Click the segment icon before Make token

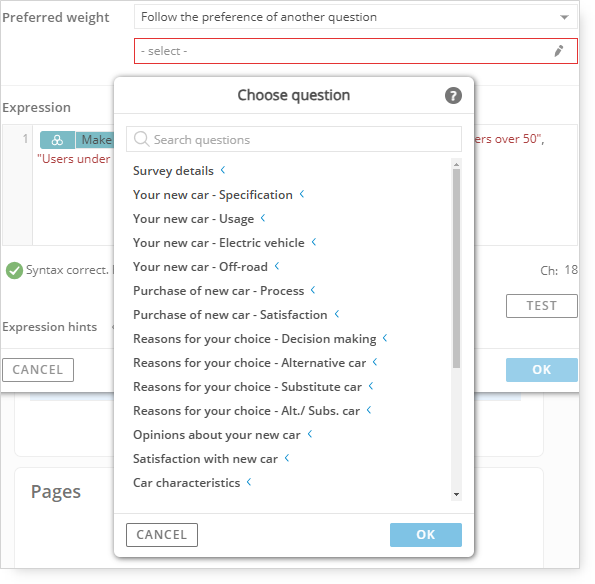click(57, 140)
